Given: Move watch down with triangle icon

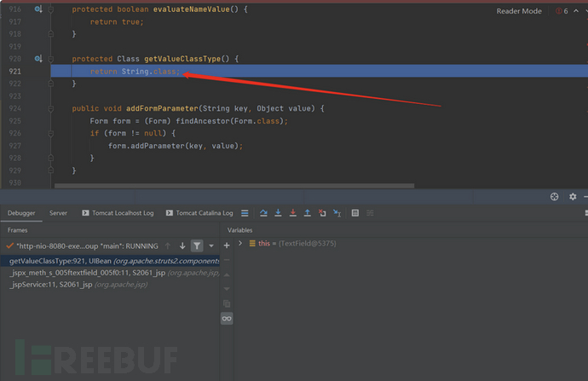Looking at the screenshot, I should click(227, 289).
